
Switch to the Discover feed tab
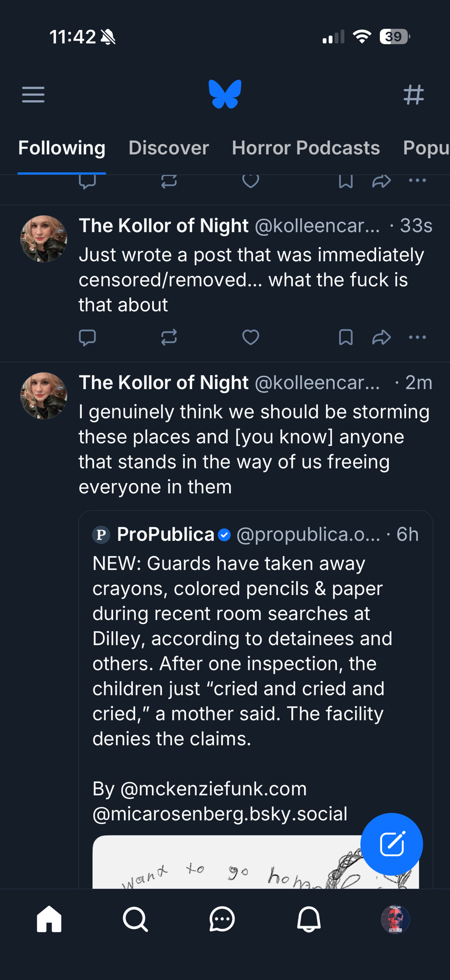point(168,148)
